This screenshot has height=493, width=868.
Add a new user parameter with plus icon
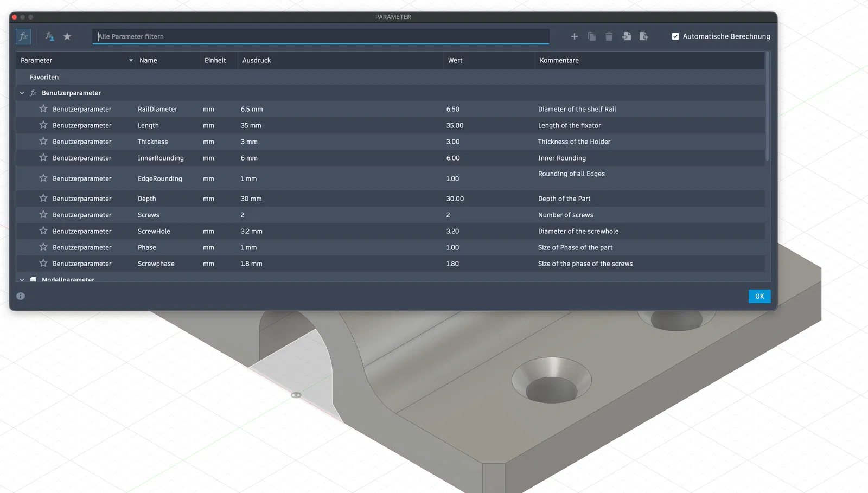(575, 36)
